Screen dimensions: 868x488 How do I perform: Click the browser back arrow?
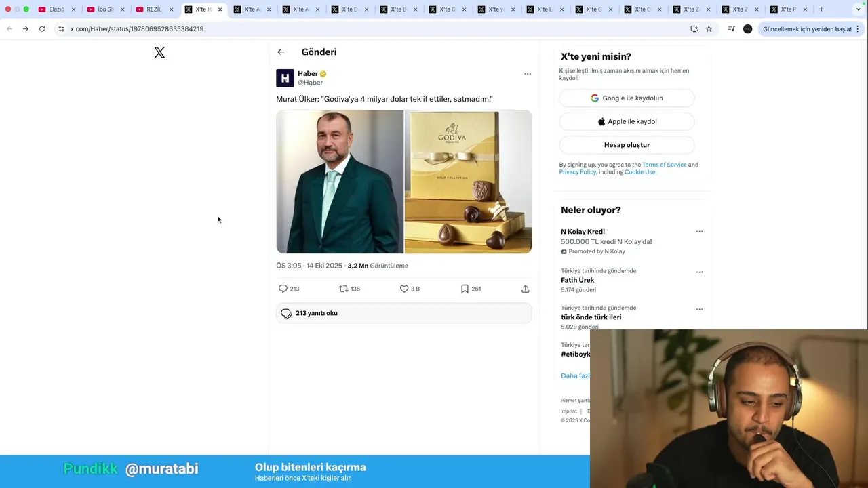pos(9,29)
